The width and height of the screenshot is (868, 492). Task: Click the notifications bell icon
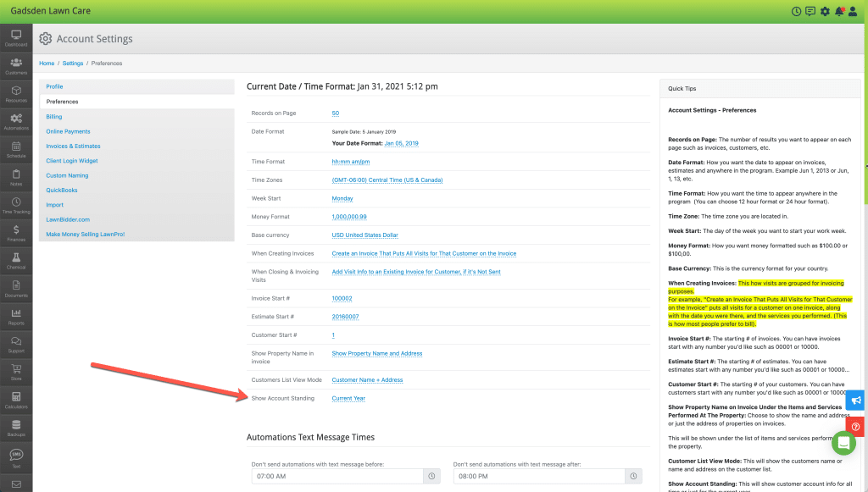coord(839,11)
